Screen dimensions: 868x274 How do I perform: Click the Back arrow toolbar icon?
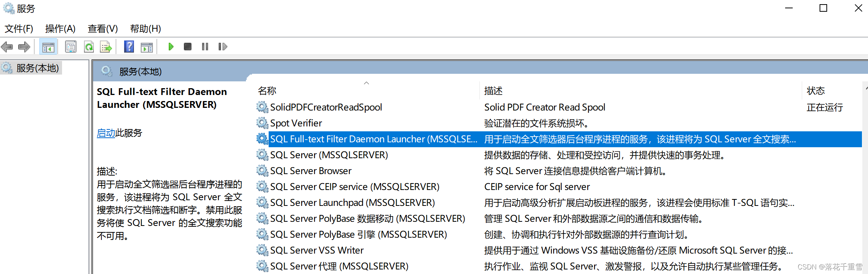[x=7, y=47]
